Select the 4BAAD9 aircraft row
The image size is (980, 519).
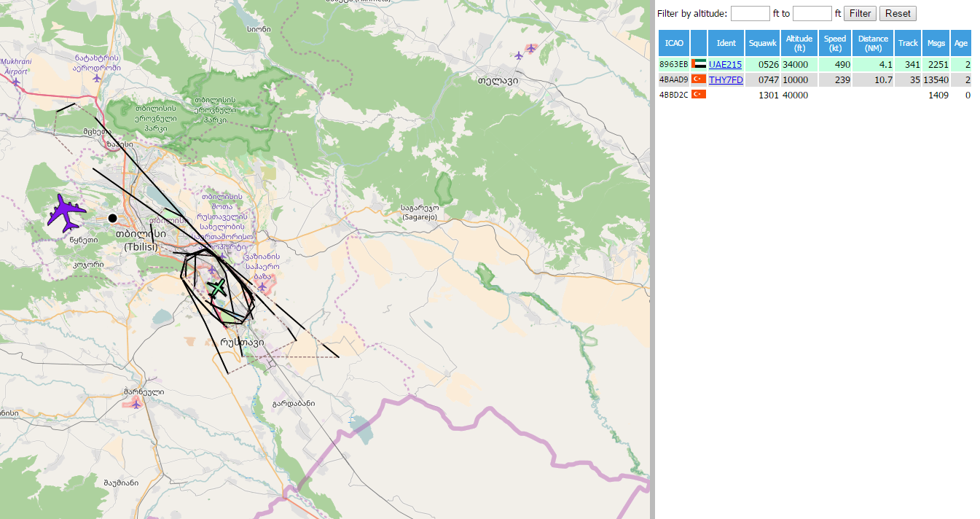815,80
